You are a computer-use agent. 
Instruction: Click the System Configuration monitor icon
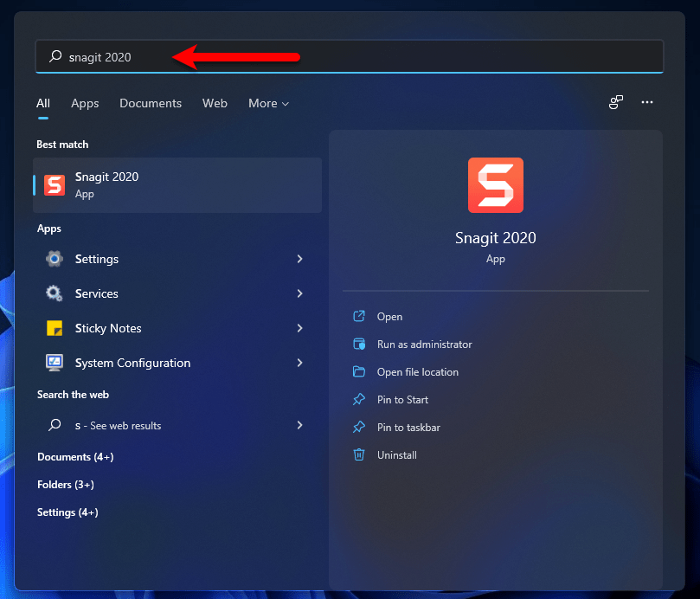pyautogui.click(x=55, y=363)
